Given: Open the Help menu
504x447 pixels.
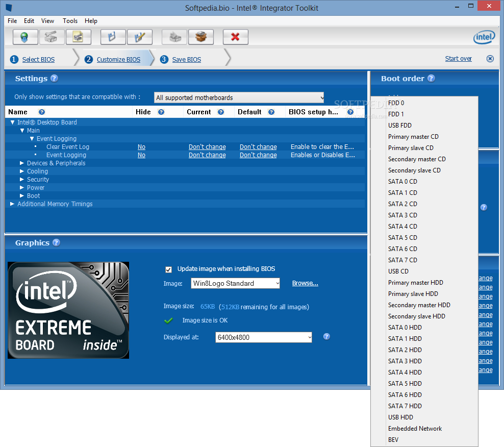Looking at the screenshot, I should [x=91, y=21].
